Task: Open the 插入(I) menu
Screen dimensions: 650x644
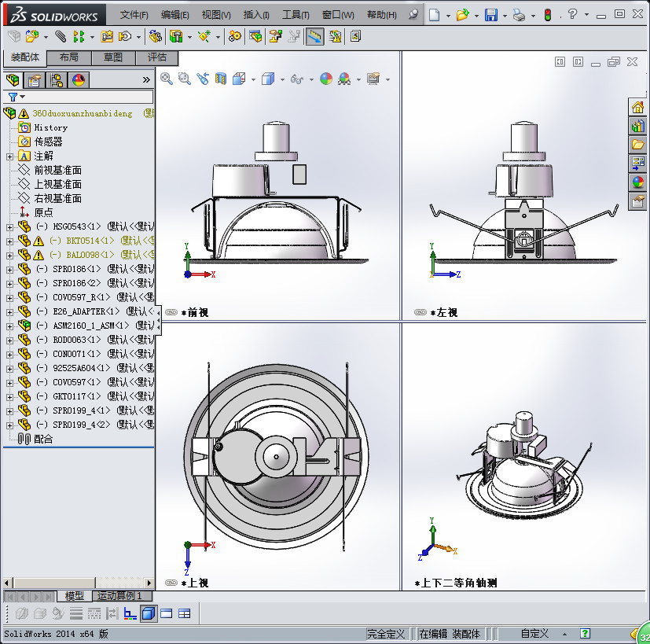Action: [256, 15]
